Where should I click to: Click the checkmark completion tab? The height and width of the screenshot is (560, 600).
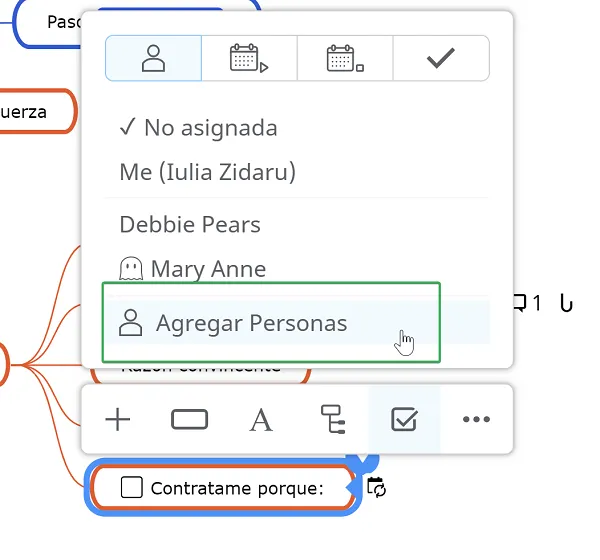pyautogui.click(x=441, y=58)
